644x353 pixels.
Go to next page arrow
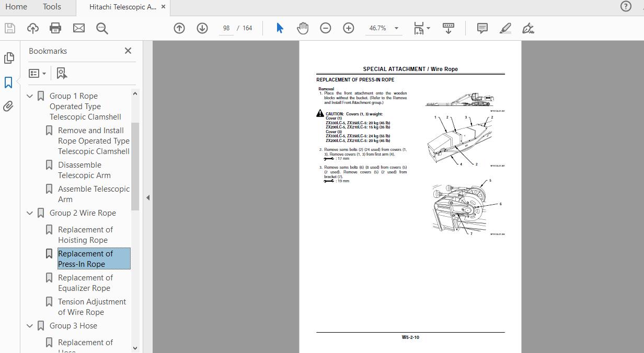pyautogui.click(x=202, y=28)
